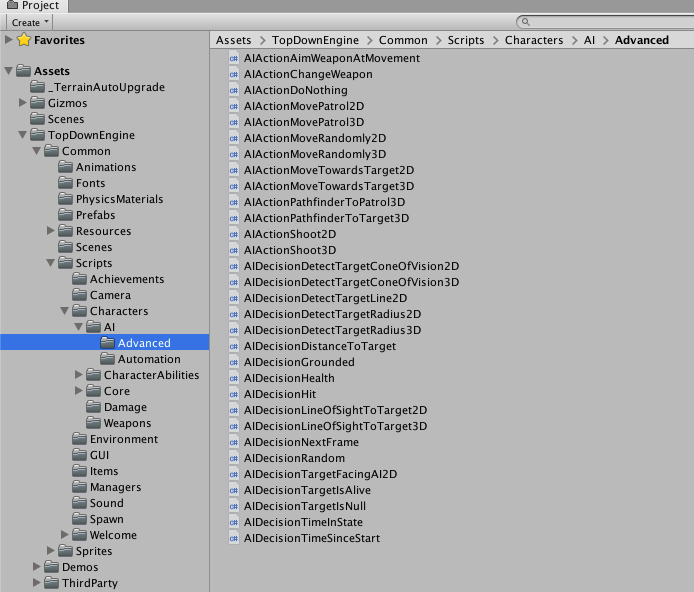Click the Sound folder icon
Image resolution: width=694 pixels, height=592 pixels.
(x=80, y=503)
